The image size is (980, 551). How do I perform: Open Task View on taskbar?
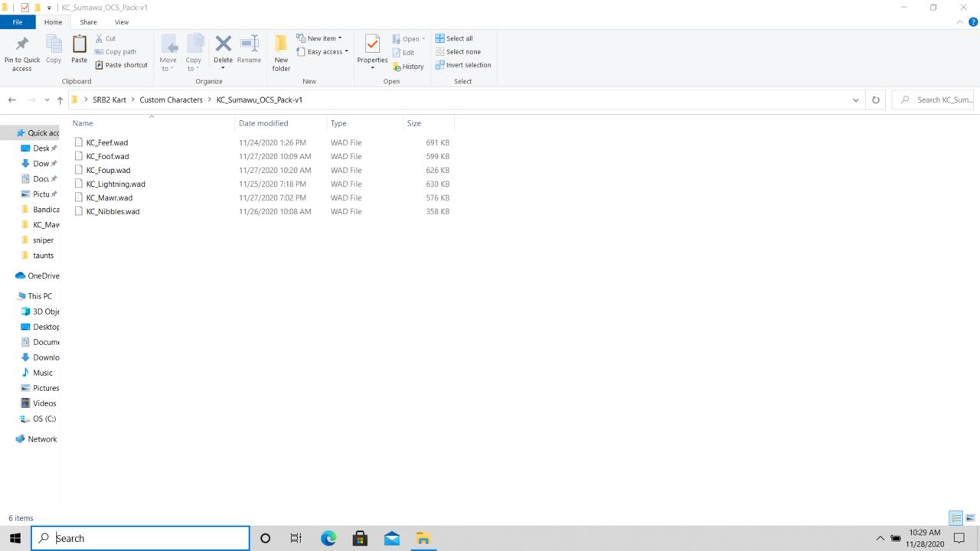click(296, 538)
